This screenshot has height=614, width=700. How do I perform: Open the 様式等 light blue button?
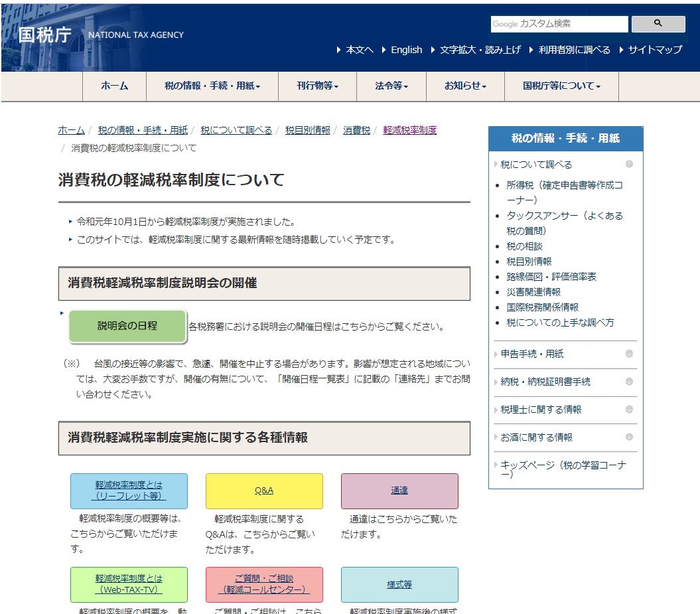tap(399, 585)
